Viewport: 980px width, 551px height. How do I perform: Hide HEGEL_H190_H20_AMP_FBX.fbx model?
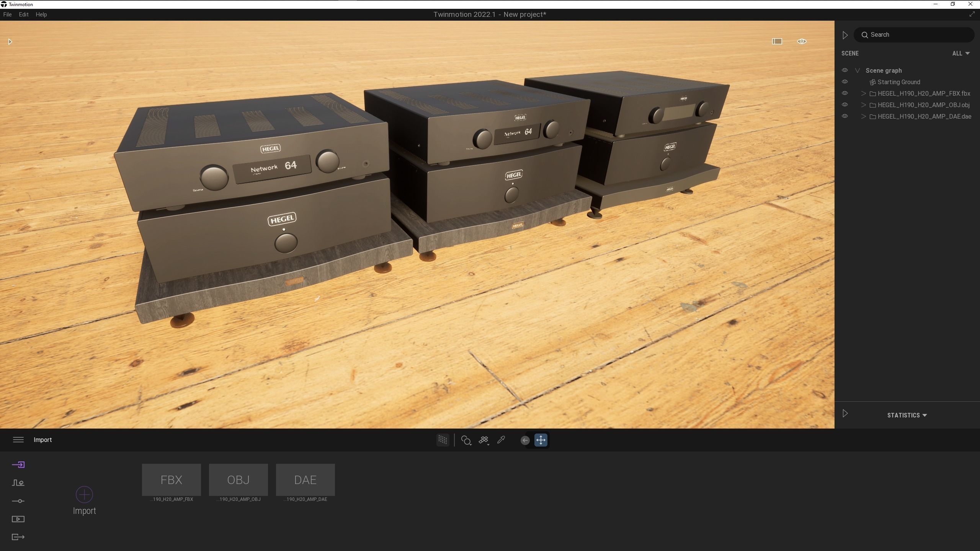click(844, 93)
